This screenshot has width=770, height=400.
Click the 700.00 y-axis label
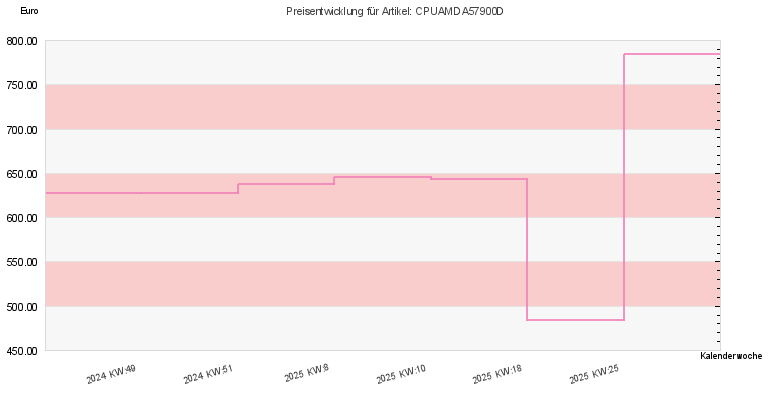(x=22, y=130)
